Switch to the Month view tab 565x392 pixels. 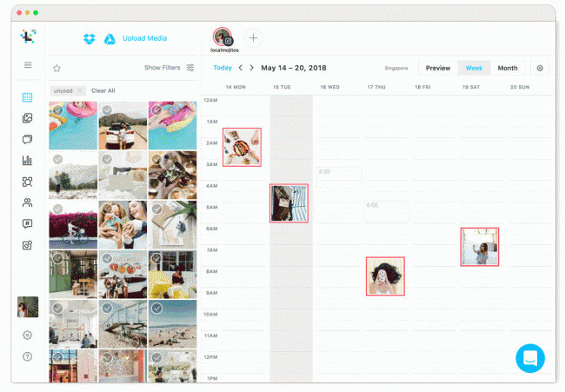point(507,68)
